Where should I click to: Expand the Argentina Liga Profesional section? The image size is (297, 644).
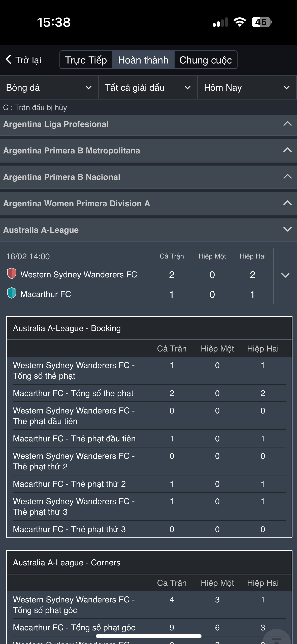click(287, 124)
